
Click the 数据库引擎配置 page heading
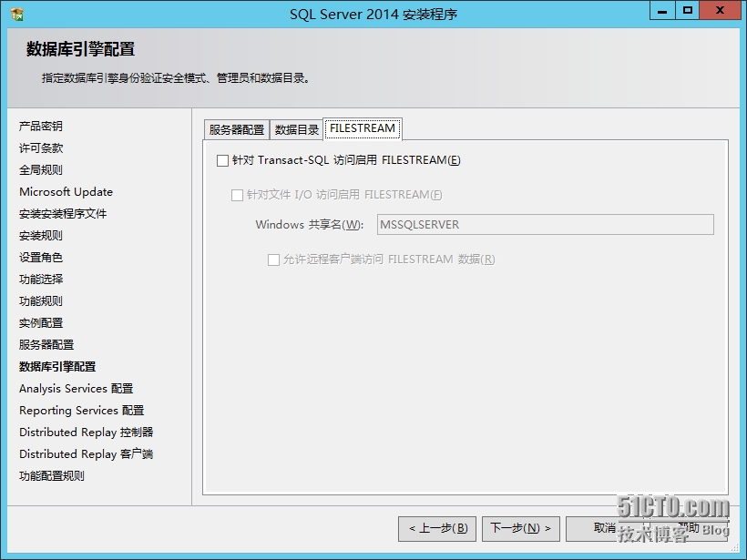(x=80, y=49)
